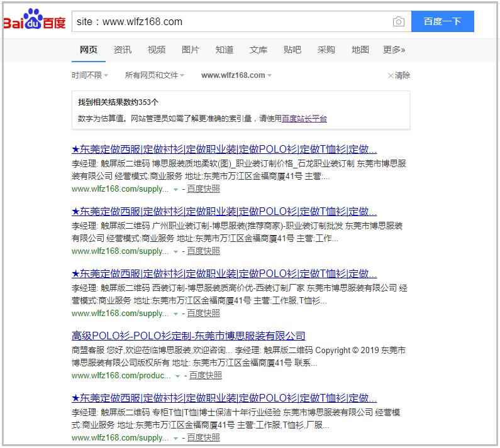
Task: Go to the 文库 tab
Action: [x=258, y=50]
